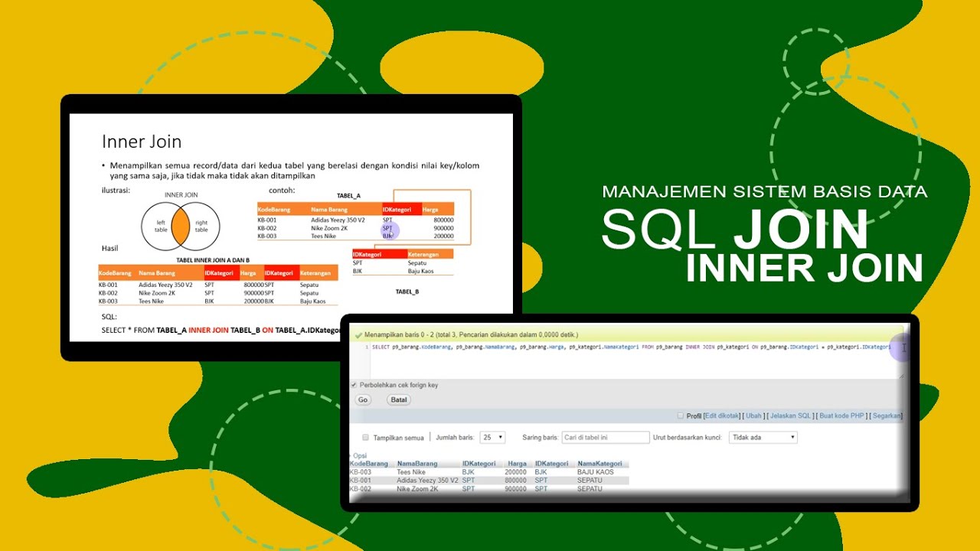Image resolution: width=980 pixels, height=551 pixels.
Task: Click the Go button
Action: click(x=363, y=399)
